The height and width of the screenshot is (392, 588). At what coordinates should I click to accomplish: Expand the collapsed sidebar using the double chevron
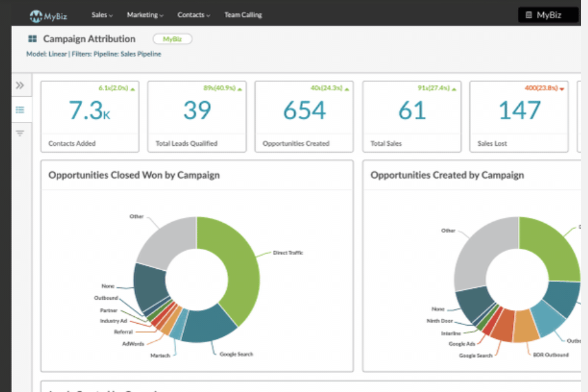(20, 85)
